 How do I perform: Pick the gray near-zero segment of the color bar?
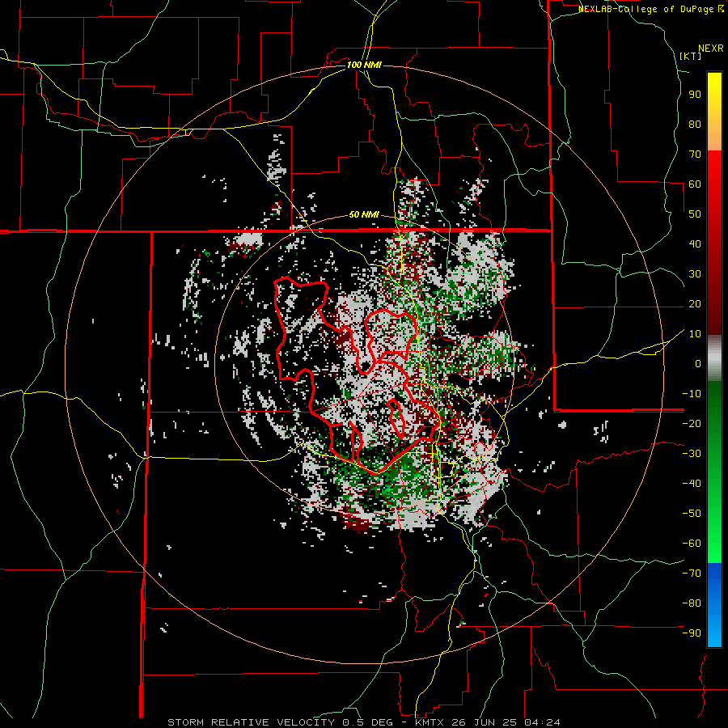click(x=714, y=358)
